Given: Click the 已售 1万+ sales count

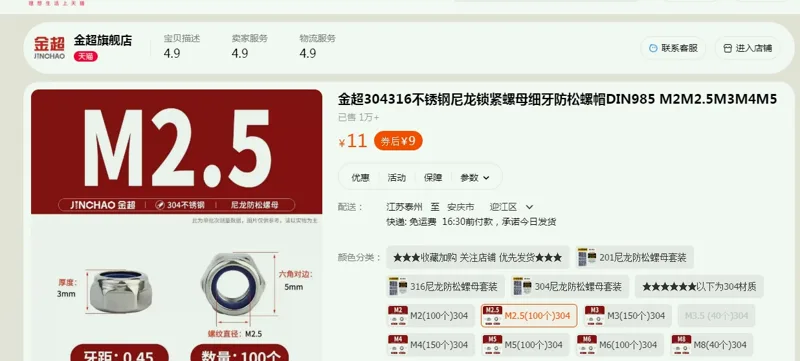Looking at the screenshot, I should 358,117.
